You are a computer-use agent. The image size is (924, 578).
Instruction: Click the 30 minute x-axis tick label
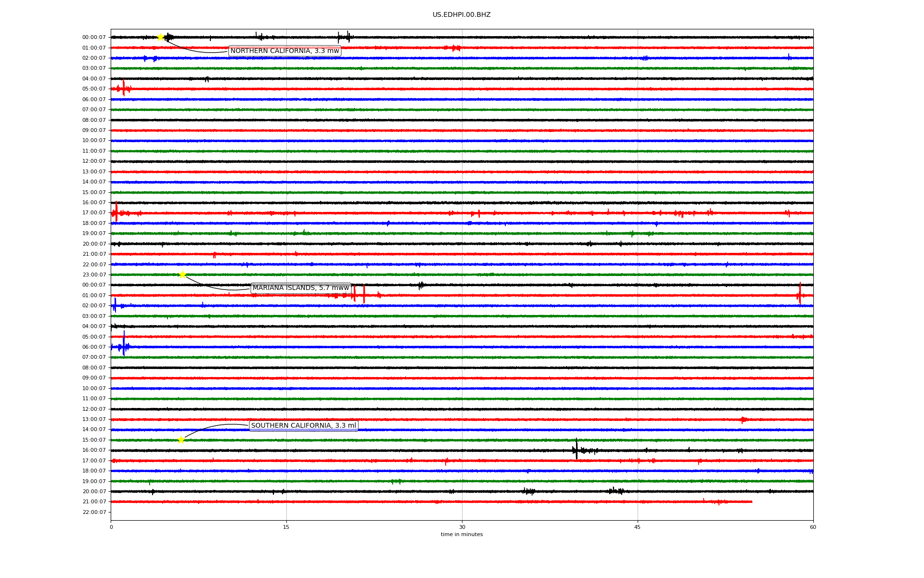click(x=462, y=527)
